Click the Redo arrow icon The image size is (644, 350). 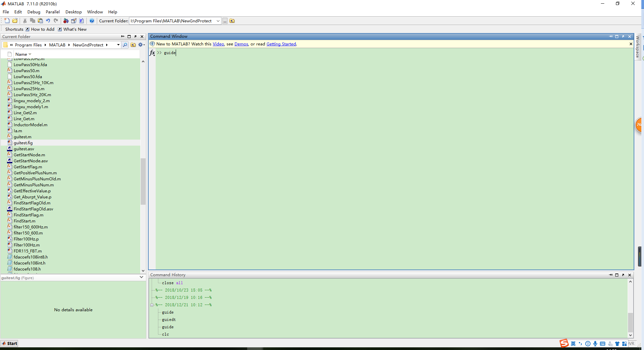[x=56, y=21]
